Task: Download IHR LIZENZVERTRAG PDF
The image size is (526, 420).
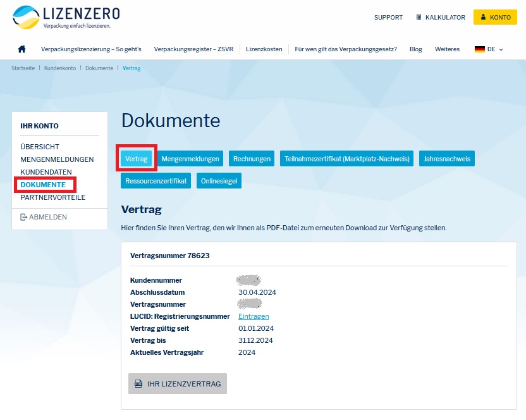Action: click(178, 383)
